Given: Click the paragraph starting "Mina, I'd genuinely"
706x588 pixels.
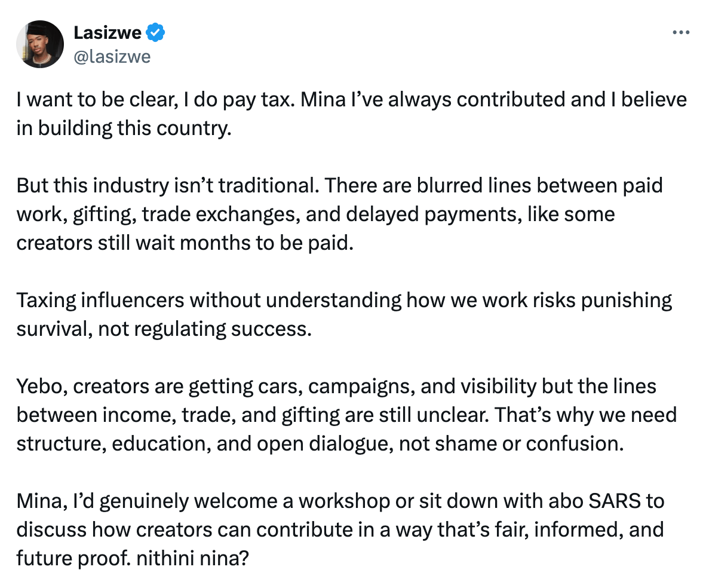Looking at the screenshot, I should (340, 529).
